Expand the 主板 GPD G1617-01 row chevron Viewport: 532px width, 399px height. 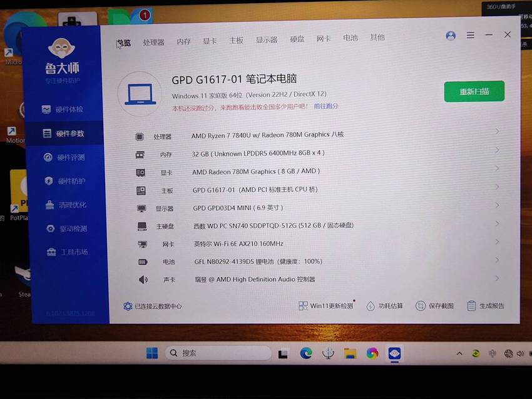(497, 187)
